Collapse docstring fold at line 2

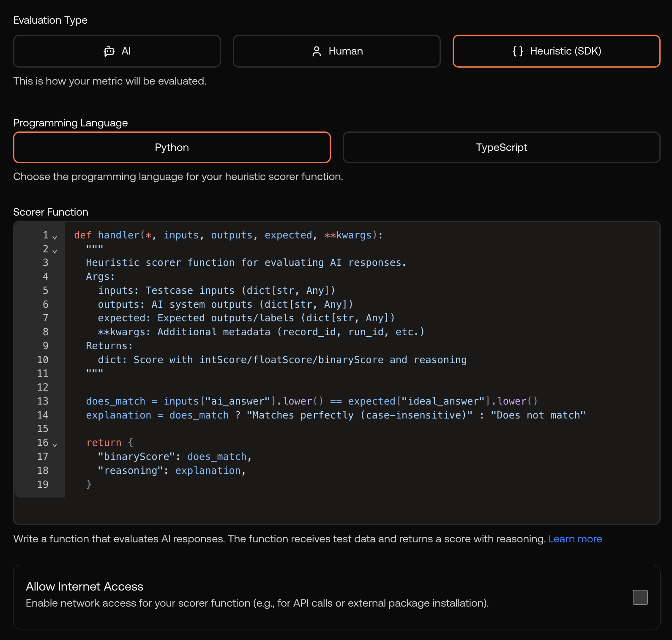point(55,251)
